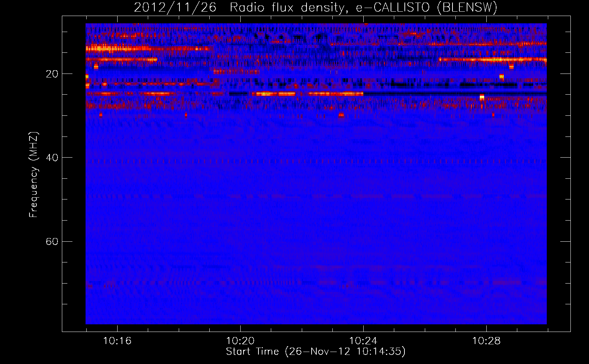The image size is (589, 364).
Task: Click the 60 MHz frequency tick label
Action: (52, 242)
